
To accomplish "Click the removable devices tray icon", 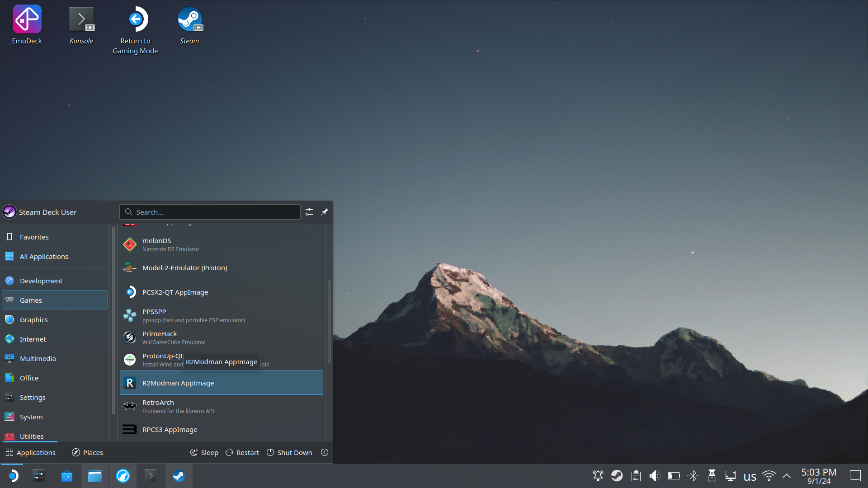I will [712, 476].
